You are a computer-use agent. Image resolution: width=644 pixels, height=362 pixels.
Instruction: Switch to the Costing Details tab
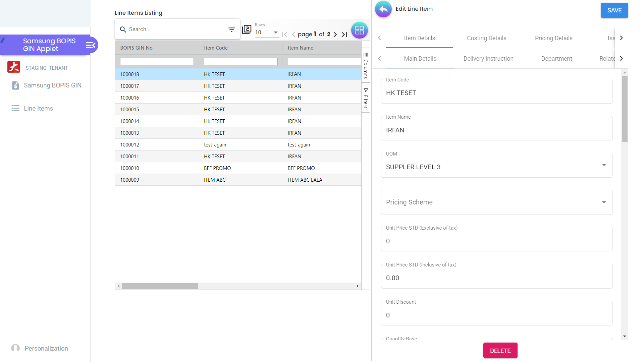click(x=486, y=38)
